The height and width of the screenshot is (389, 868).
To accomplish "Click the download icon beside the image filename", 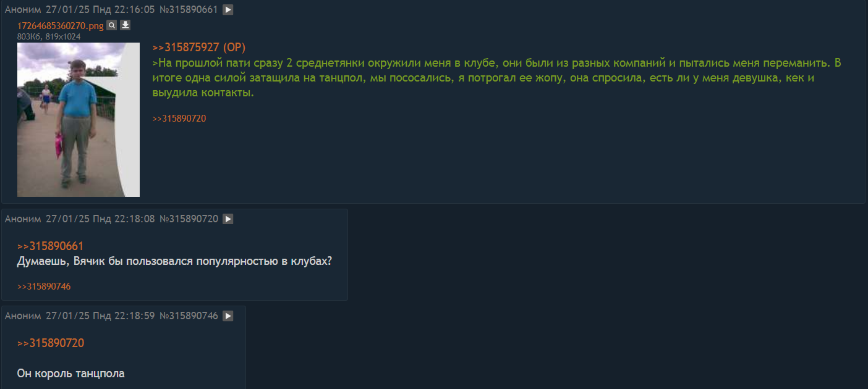I will (125, 25).
